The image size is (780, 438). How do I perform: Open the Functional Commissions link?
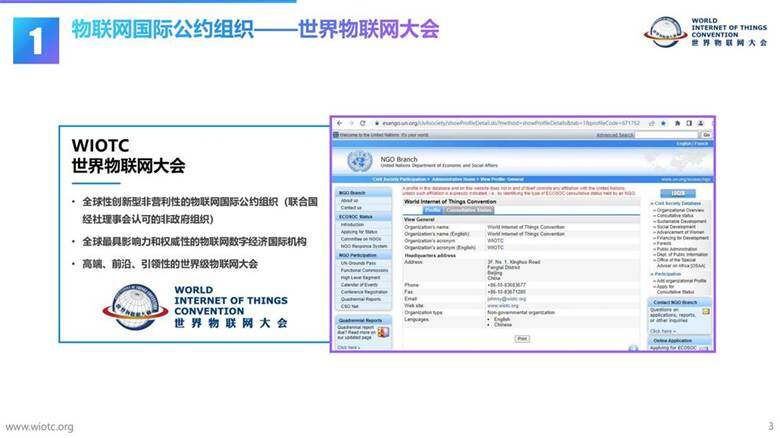coord(364,270)
